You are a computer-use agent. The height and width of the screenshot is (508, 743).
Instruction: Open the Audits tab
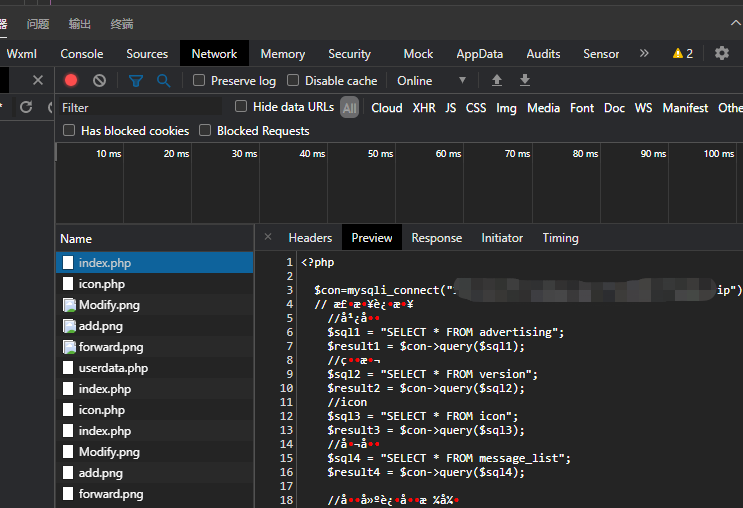[543, 54]
